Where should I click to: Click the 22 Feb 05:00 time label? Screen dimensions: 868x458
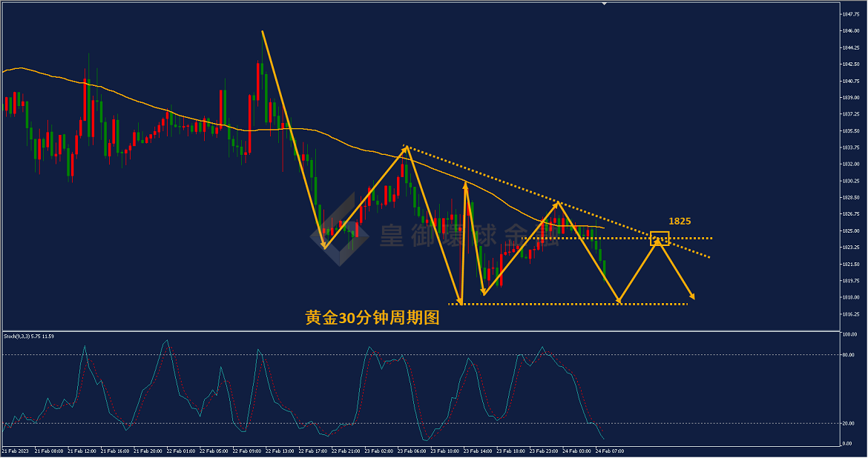point(214,451)
